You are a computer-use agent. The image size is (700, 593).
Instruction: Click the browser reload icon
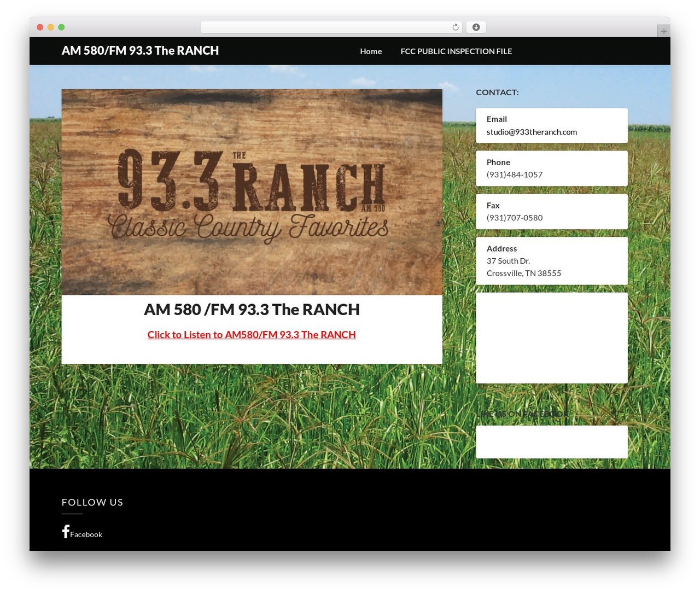pyautogui.click(x=455, y=27)
